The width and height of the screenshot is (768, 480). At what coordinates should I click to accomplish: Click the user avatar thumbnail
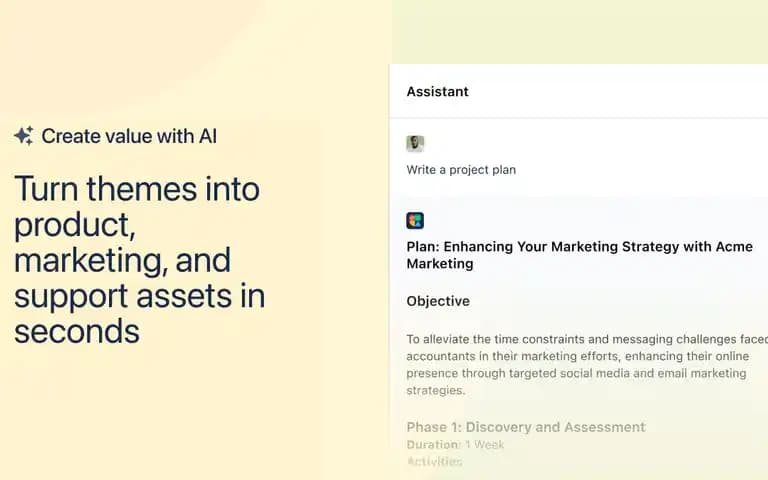pos(415,144)
